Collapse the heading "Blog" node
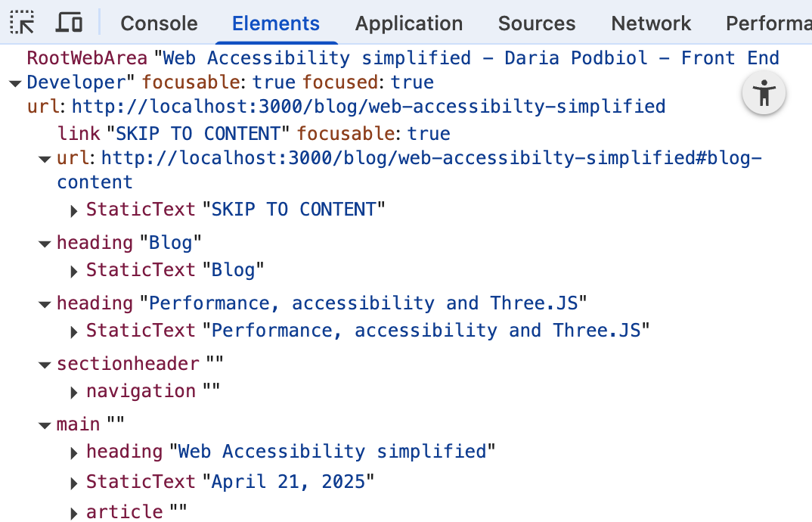 44,243
